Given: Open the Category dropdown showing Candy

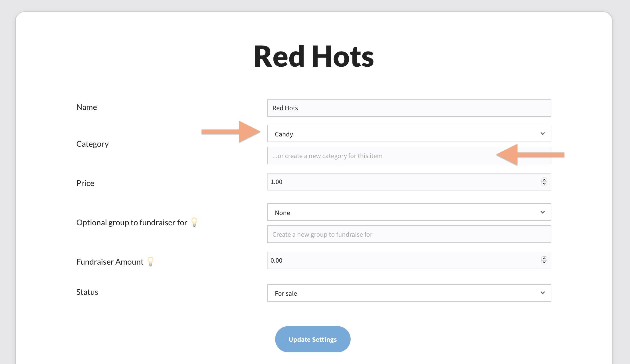Looking at the screenshot, I should click(409, 134).
